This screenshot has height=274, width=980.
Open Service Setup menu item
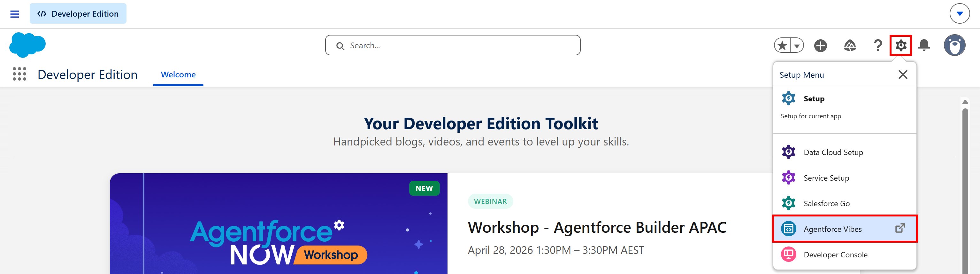pos(845,178)
